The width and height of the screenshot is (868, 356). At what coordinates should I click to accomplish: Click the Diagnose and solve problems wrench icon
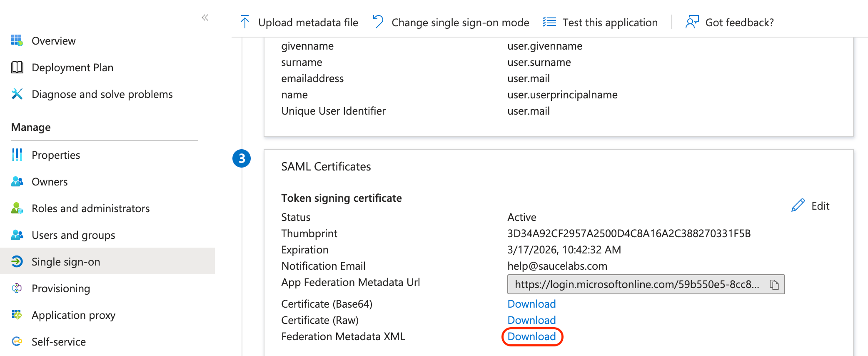17,94
